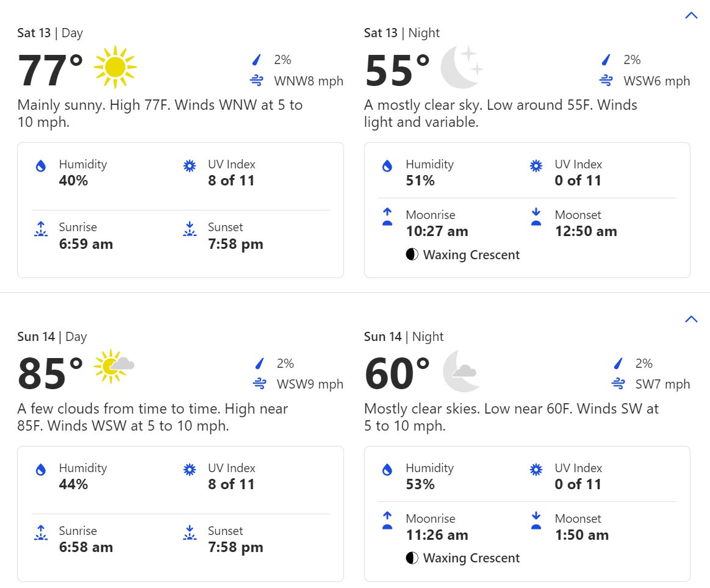
Task: Click the Sun 14 Waxing Crescent label
Action: click(x=471, y=558)
